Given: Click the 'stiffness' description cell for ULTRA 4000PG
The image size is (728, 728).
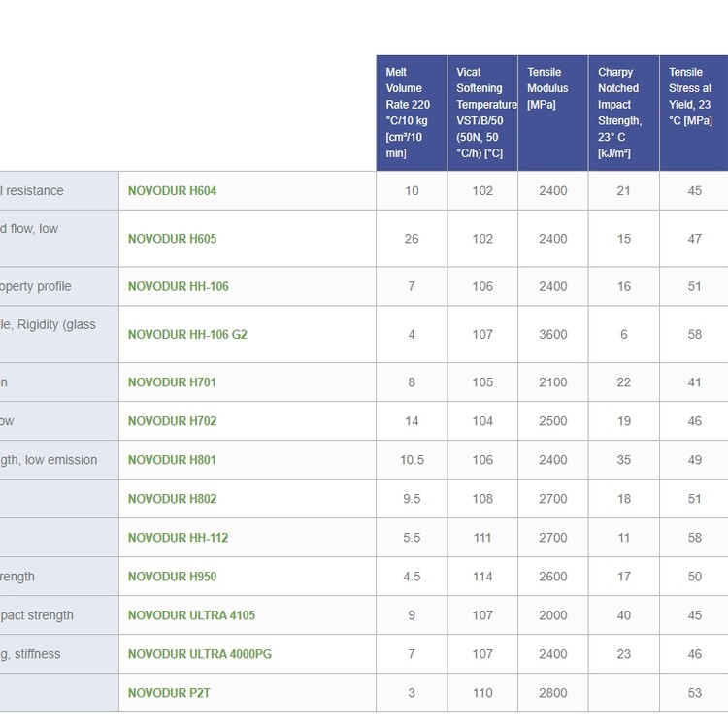Looking at the screenshot, I should tap(59, 654).
